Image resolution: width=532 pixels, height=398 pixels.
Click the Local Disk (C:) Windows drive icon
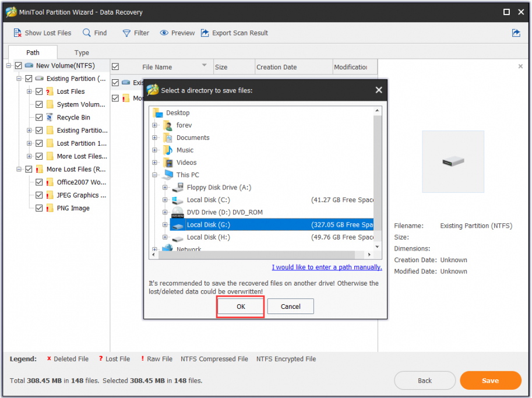178,200
